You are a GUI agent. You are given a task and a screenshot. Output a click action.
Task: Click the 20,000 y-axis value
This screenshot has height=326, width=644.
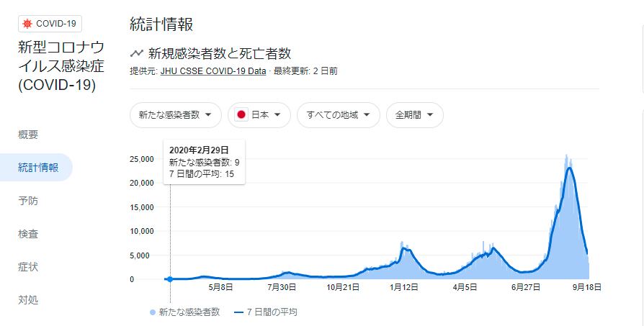[x=142, y=183]
